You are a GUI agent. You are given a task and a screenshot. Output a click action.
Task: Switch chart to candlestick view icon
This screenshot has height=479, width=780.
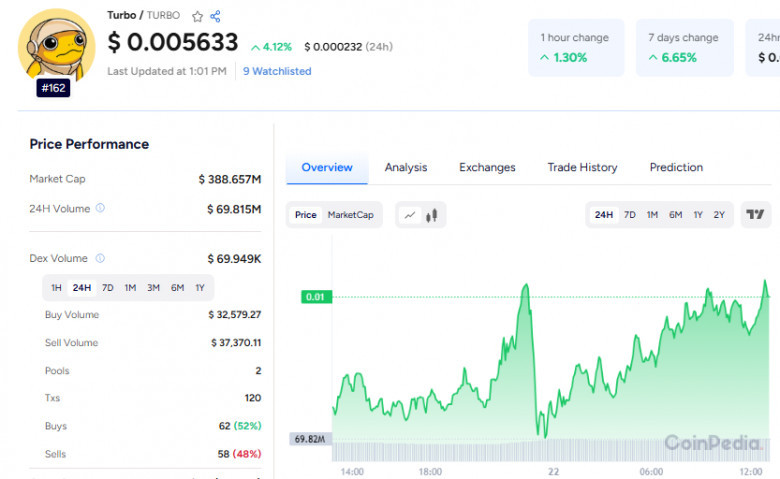tap(431, 215)
